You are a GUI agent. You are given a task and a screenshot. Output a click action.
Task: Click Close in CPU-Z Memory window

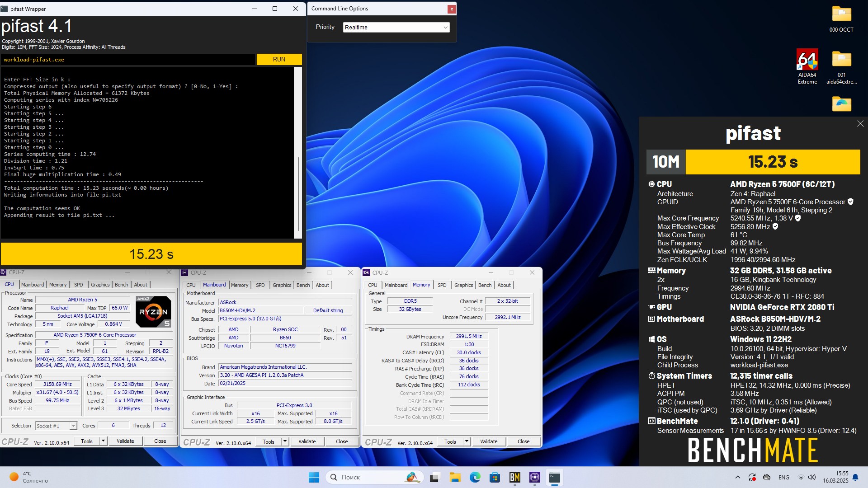(524, 441)
